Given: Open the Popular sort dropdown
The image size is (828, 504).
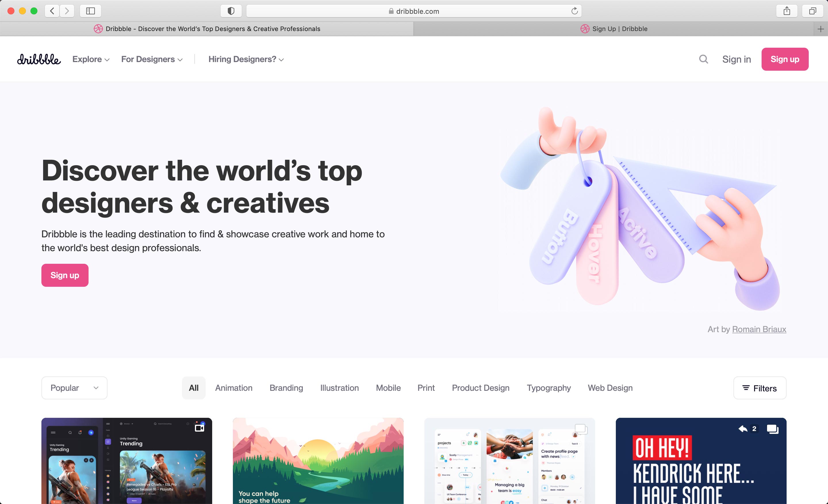Looking at the screenshot, I should point(74,388).
